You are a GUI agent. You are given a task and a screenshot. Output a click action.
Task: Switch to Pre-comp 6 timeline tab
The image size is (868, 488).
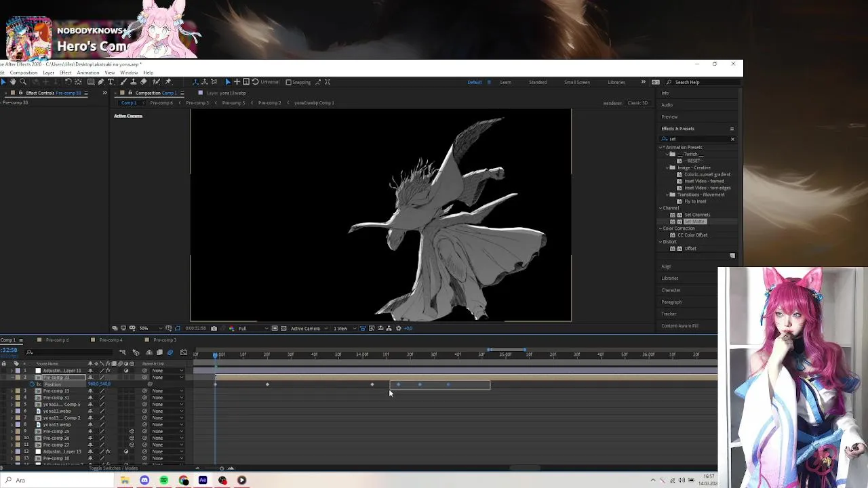[57, 340]
